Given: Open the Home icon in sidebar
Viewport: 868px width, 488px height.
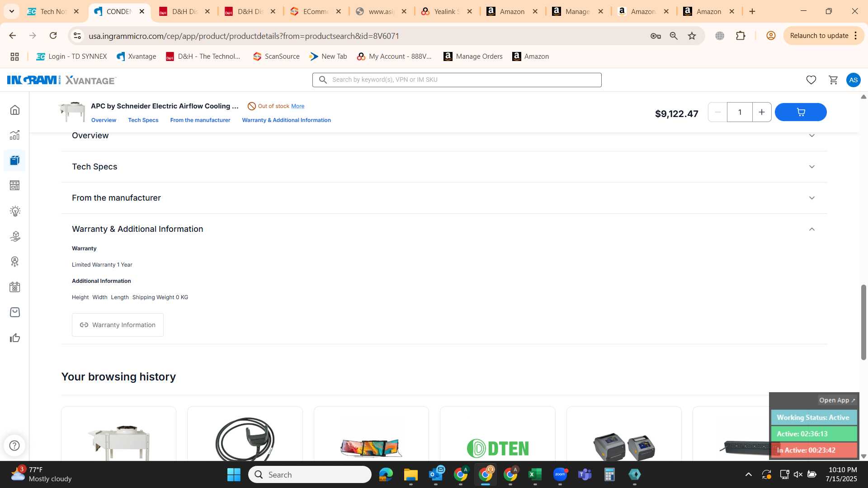Looking at the screenshot, I should 15,110.
